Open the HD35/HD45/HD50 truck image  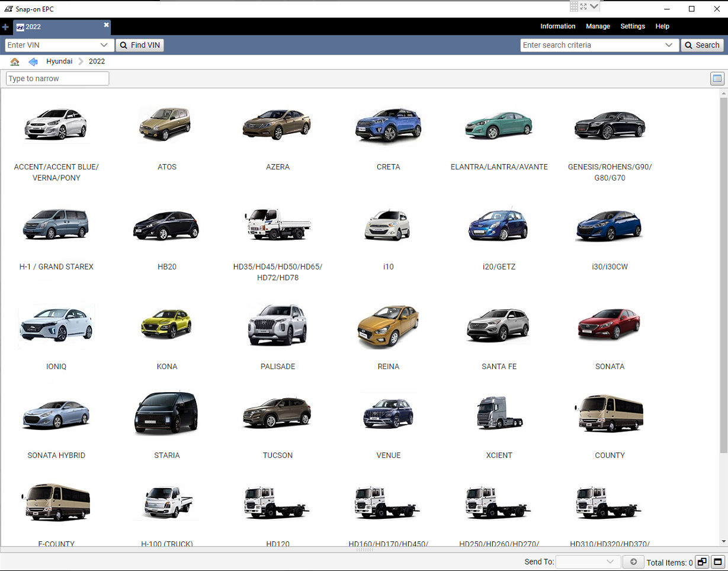coord(277,224)
